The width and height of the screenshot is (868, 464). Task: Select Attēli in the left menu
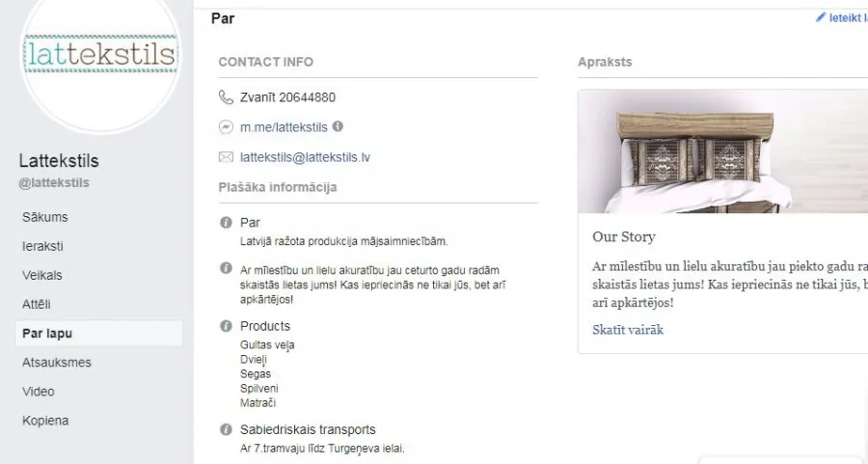click(37, 305)
